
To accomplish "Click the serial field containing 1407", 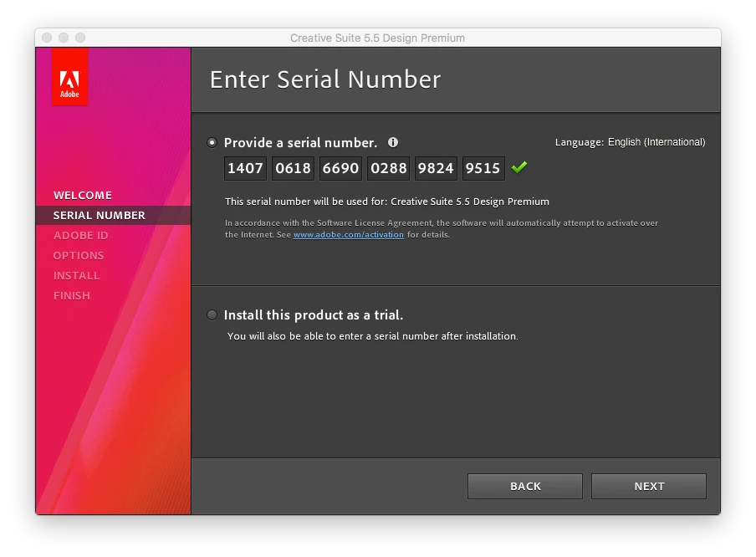I will tap(245, 168).
